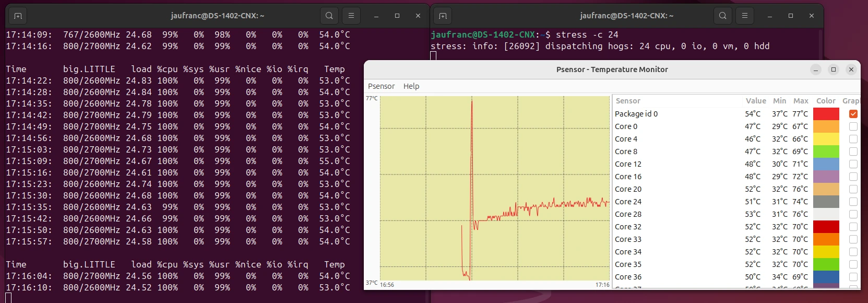
Task: Click purple color swatch for Core 16
Action: 826,177
